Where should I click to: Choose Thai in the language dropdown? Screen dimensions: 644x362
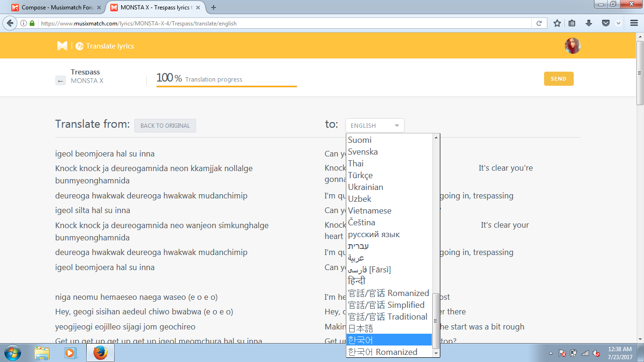(389, 164)
